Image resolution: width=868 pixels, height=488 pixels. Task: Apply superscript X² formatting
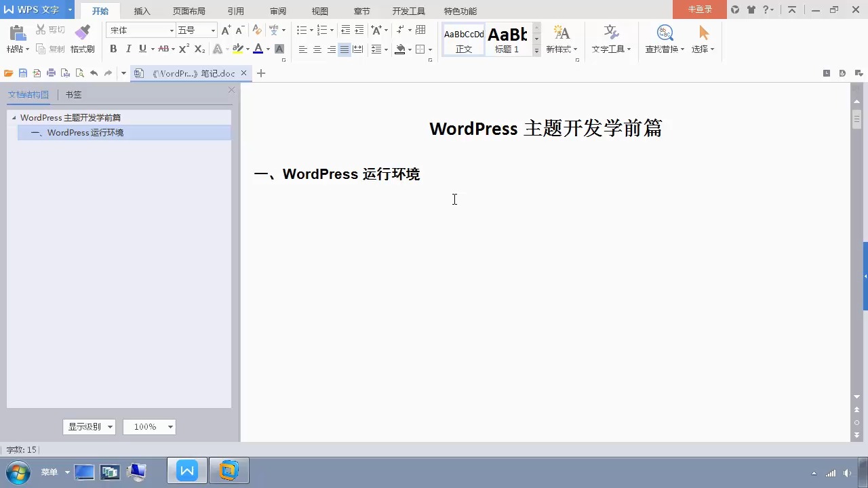(184, 49)
